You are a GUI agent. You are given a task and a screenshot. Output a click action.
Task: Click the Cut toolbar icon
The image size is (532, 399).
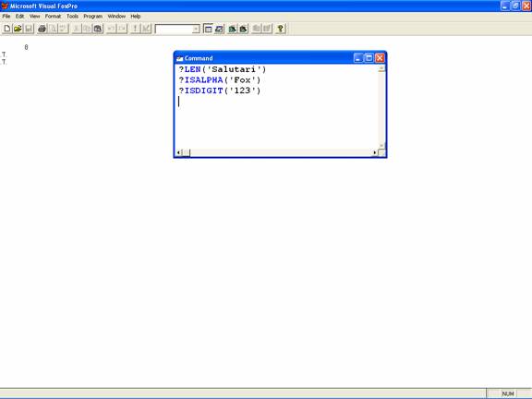[77, 29]
